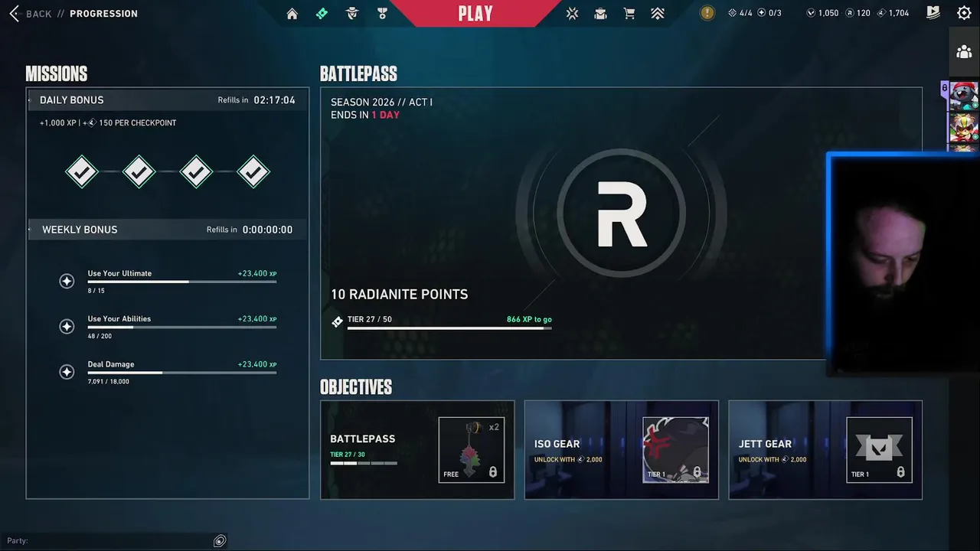The image size is (980, 551).
Task: Click the Use Your Abilities progress bar
Action: (x=182, y=328)
